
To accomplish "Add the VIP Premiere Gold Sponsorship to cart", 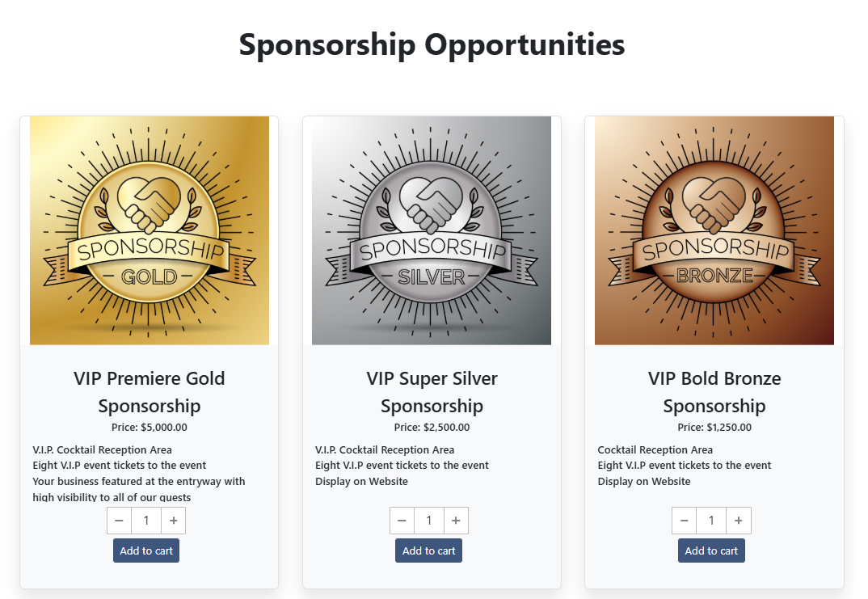I will 145,550.
